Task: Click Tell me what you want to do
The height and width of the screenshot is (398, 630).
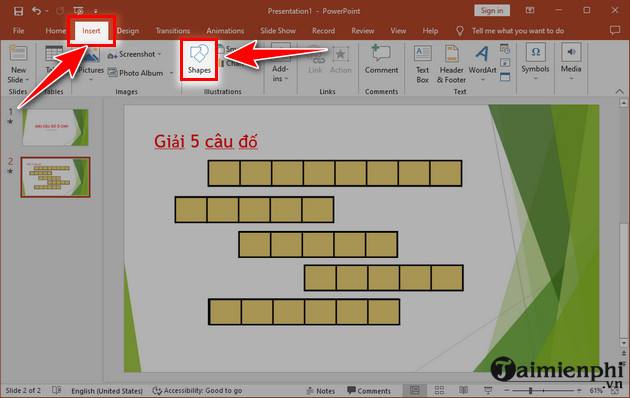Action: tap(518, 31)
